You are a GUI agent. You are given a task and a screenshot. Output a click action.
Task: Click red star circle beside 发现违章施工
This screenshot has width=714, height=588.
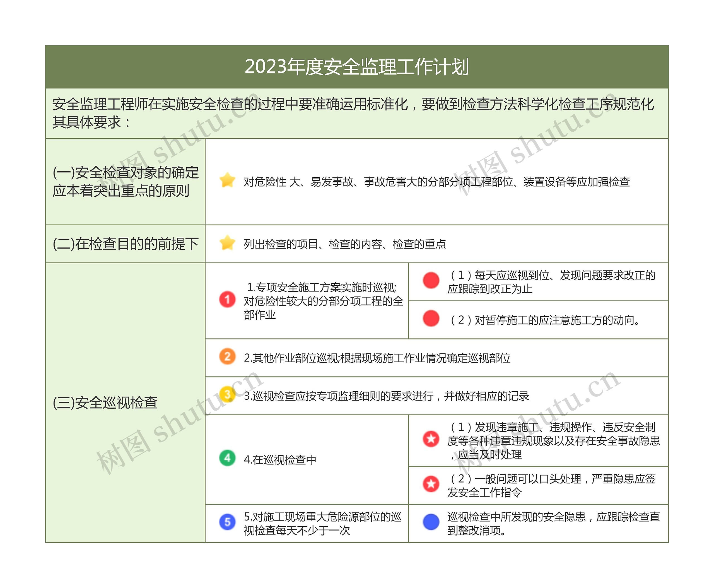tap(431, 439)
